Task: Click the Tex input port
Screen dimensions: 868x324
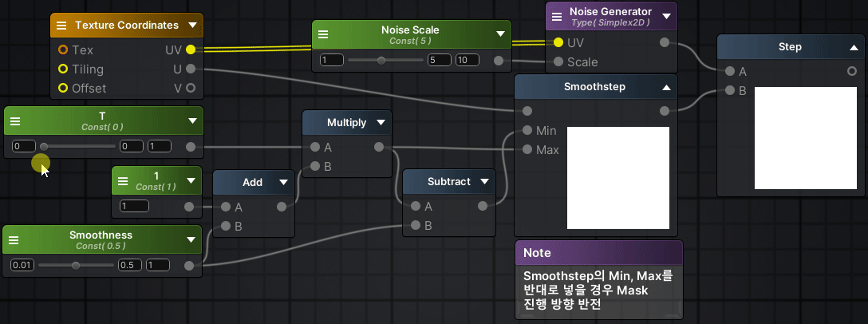Action: click(63, 49)
